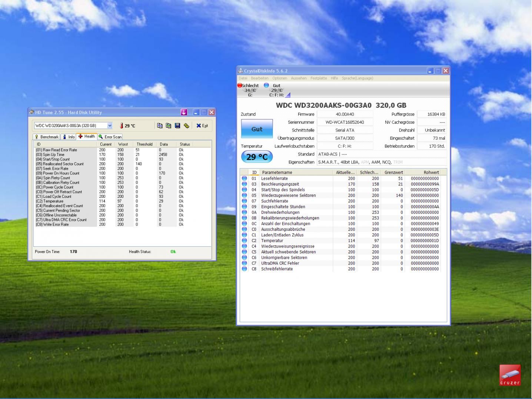Click the Firmware value field 40.00A40
The width and height of the screenshot is (532, 399).
(345, 114)
